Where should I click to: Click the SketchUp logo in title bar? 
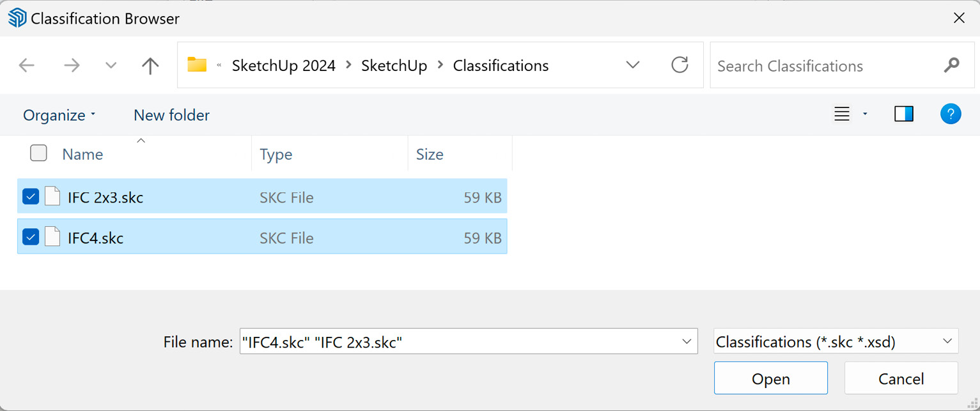pos(17,18)
